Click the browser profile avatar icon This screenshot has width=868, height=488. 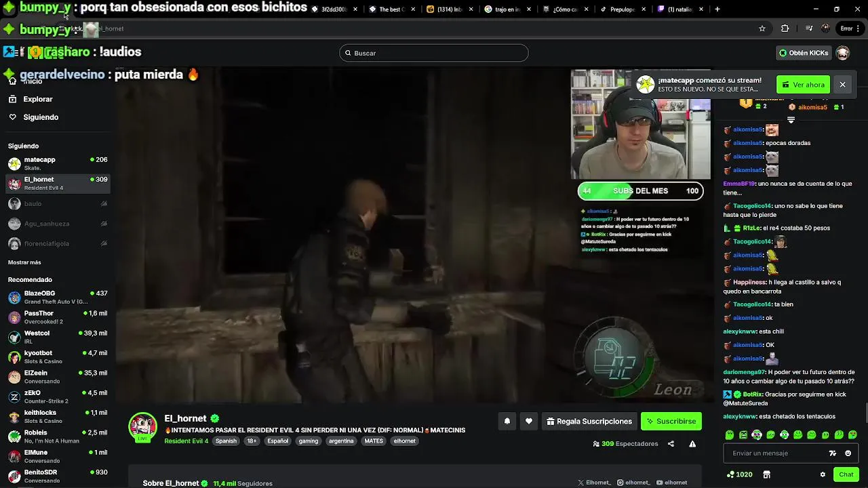(825, 28)
